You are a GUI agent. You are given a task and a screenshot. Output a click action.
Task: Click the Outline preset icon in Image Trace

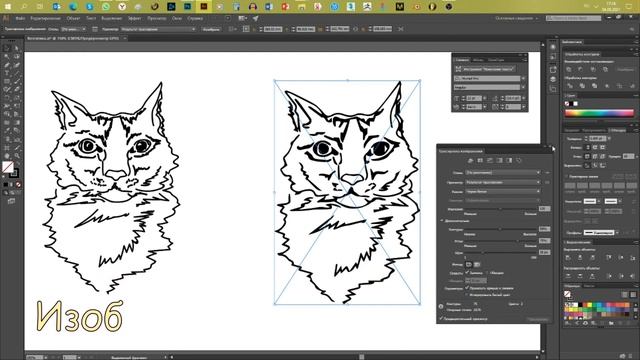519,160
